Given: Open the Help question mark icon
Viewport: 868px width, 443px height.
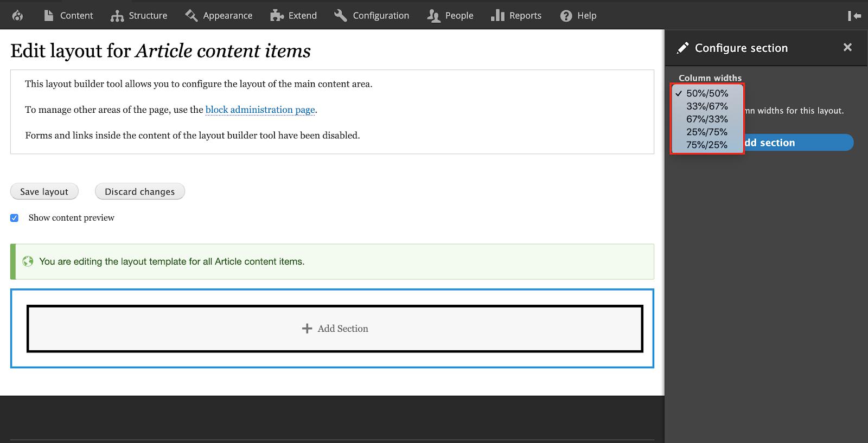Looking at the screenshot, I should (x=566, y=16).
